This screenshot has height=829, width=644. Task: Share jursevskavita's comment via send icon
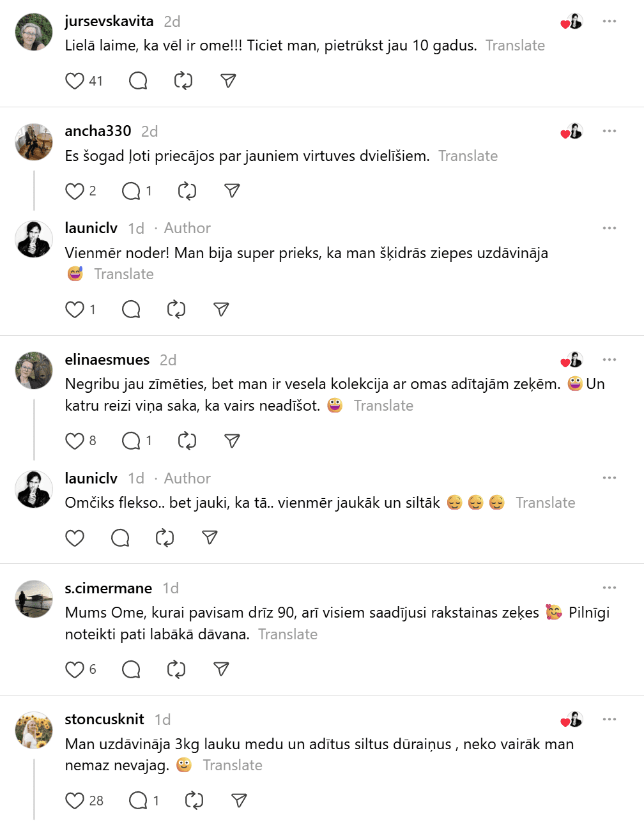228,81
